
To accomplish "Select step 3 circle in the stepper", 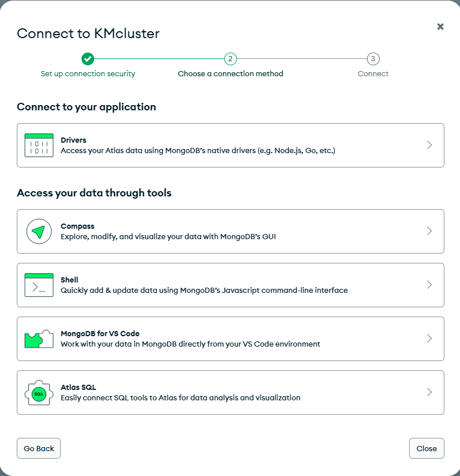I will click(x=373, y=59).
